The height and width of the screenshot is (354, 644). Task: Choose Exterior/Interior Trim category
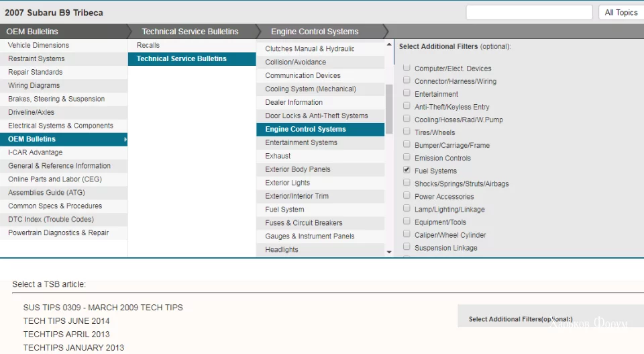tap(321, 196)
